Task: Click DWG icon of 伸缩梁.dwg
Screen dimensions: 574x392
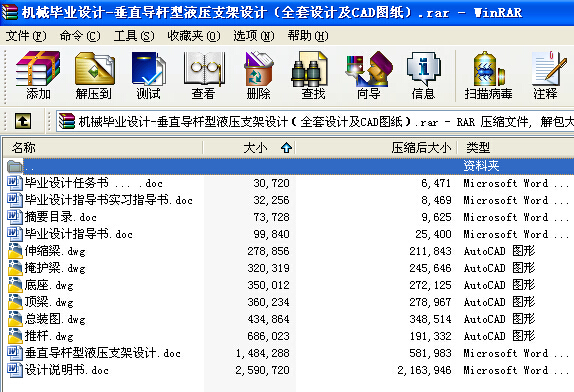Action: click(x=15, y=251)
